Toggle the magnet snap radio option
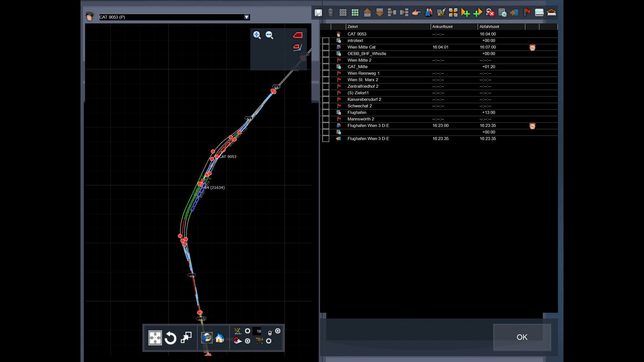Screen dimensions: 644x362 248,341
